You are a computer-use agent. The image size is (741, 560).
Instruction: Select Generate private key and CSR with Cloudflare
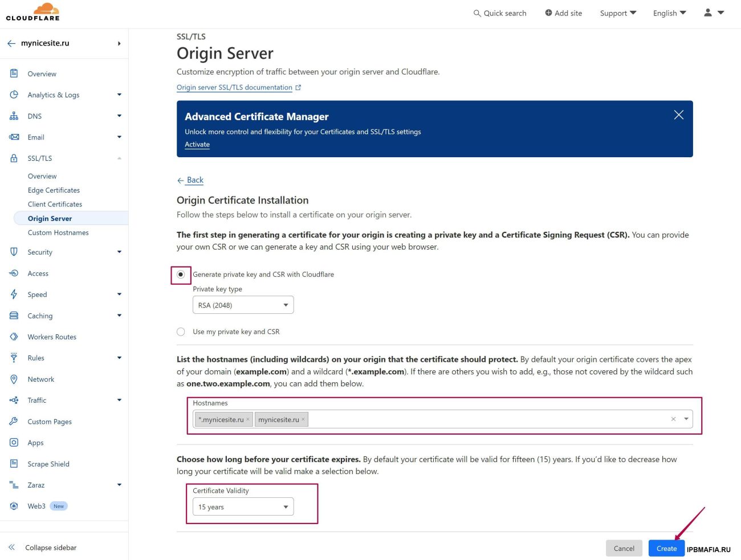181,275
